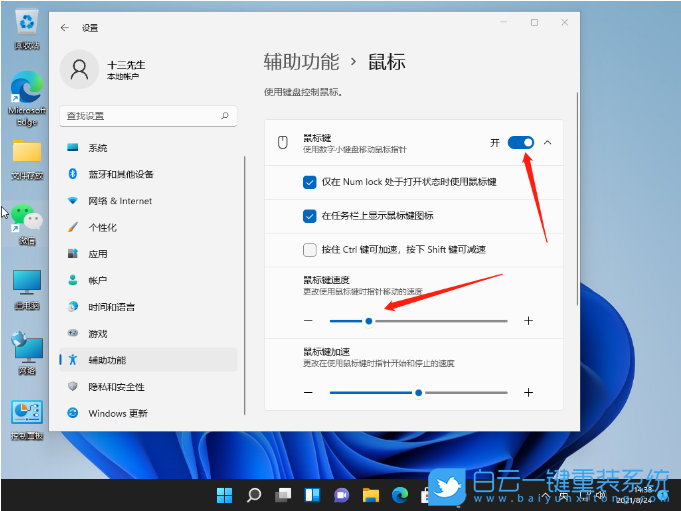Click the 隐私和安全性 shield icon
This screenshot has height=511, width=681.
pos(73,386)
